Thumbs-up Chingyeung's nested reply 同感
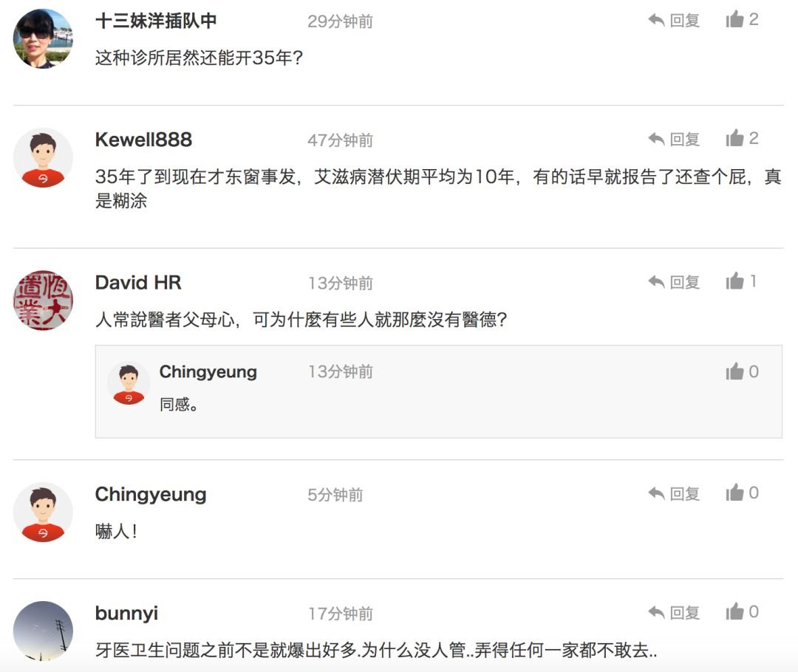The width and height of the screenshot is (798, 672). tap(734, 371)
